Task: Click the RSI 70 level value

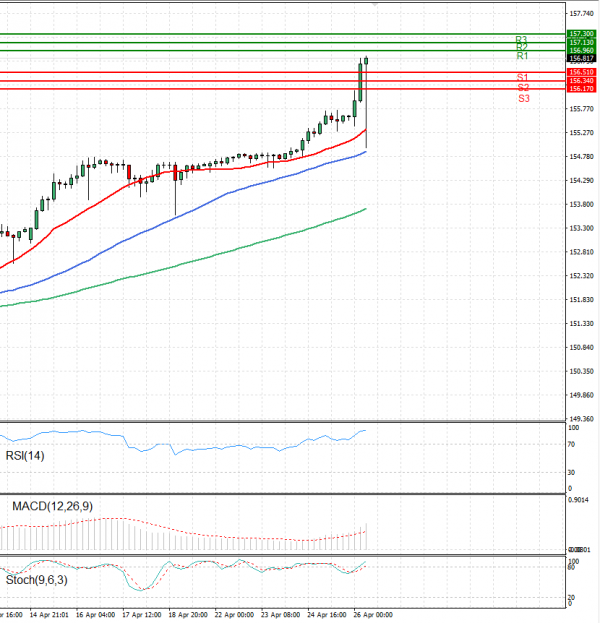Action: click(571, 444)
